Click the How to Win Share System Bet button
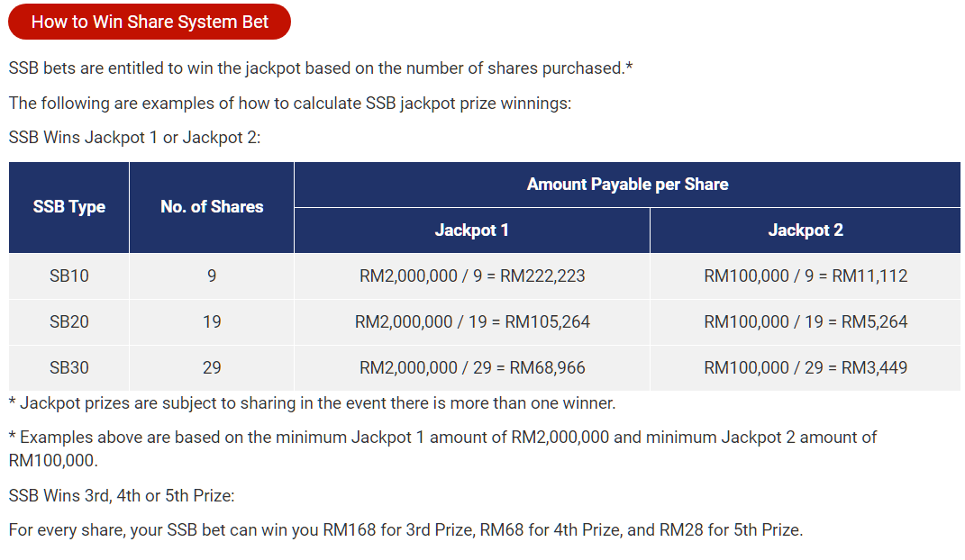 click(x=150, y=22)
